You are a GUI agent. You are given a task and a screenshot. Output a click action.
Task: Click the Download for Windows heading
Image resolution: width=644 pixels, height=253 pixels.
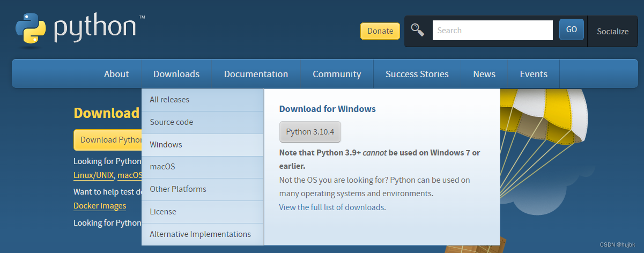point(328,109)
